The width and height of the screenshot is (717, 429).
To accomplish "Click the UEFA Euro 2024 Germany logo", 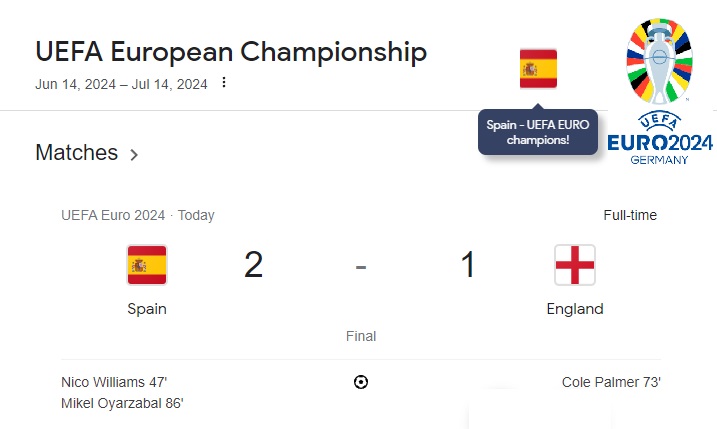I will pyautogui.click(x=660, y=91).
